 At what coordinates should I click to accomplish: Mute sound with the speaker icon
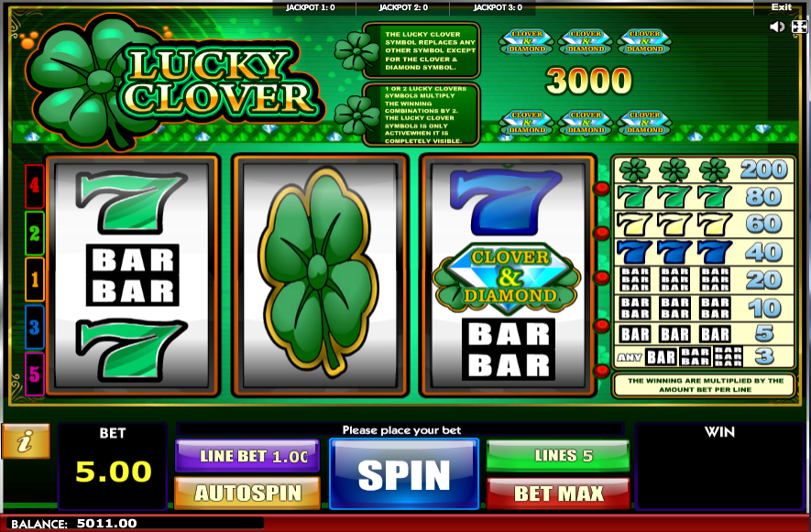click(x=777, y=27)
